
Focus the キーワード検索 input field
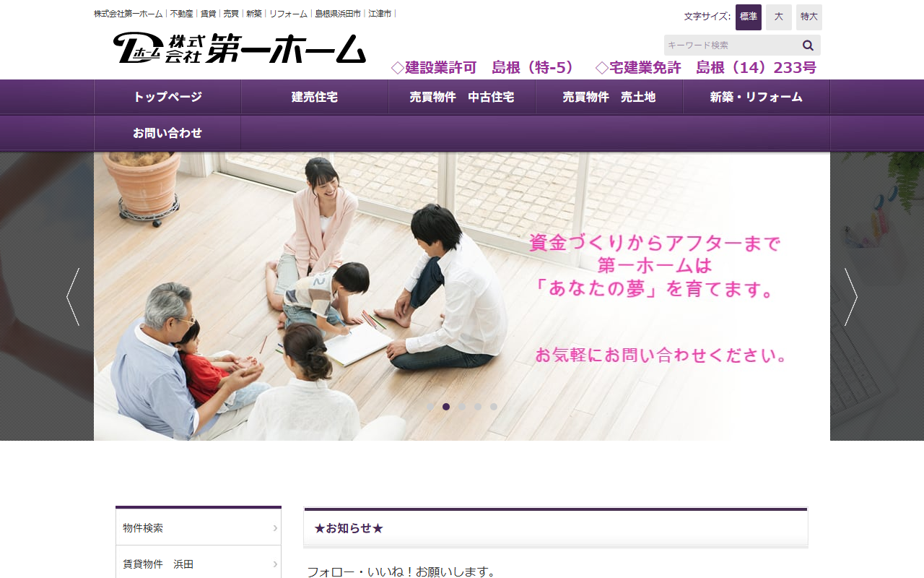pos(731,46)
